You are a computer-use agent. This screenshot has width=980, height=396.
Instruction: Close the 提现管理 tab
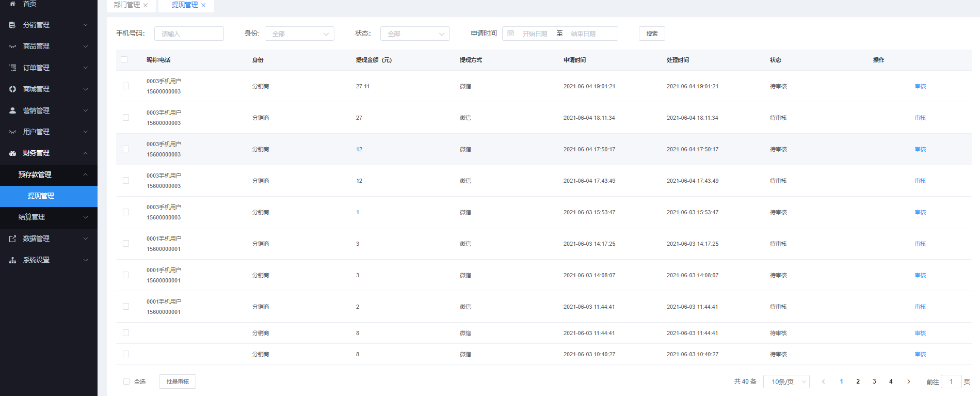tap(203, 5)
